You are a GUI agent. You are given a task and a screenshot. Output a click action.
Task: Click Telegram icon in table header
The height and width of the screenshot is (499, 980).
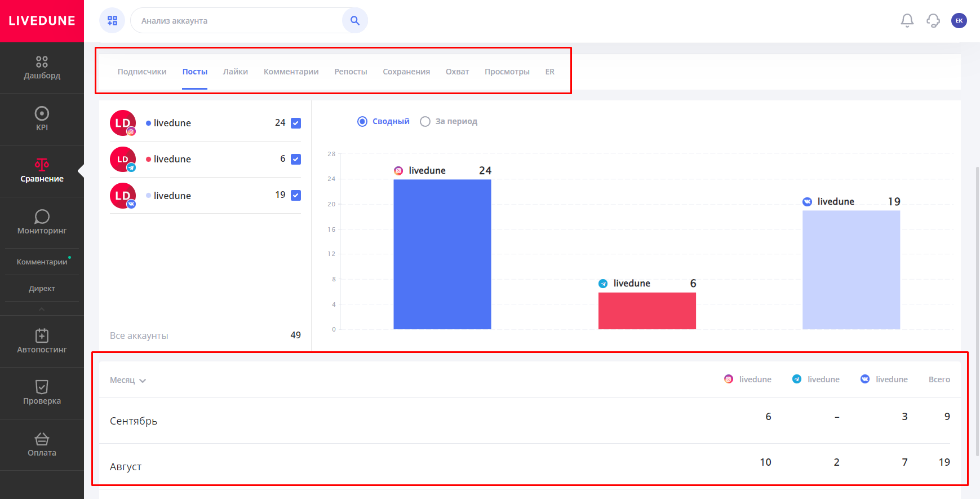pos(797,379)
